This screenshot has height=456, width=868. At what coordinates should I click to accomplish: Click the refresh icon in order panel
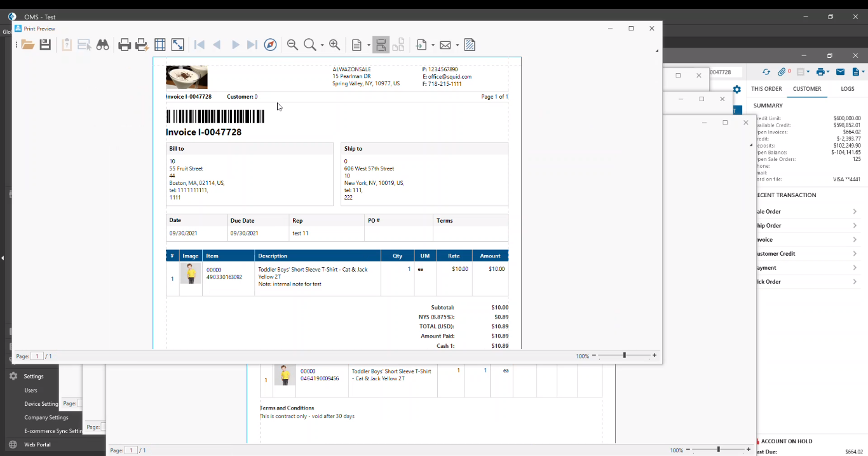tap(766, 73)
